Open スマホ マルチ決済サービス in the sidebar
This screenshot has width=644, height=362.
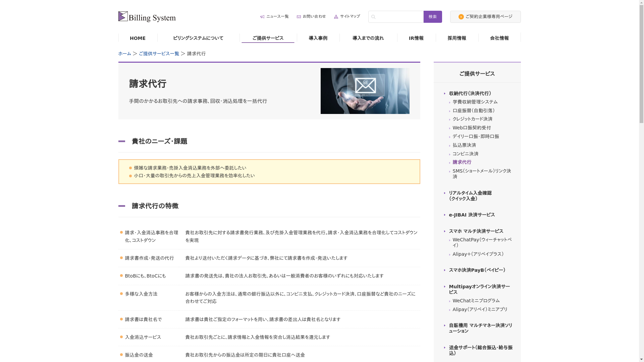coord(476,231)
